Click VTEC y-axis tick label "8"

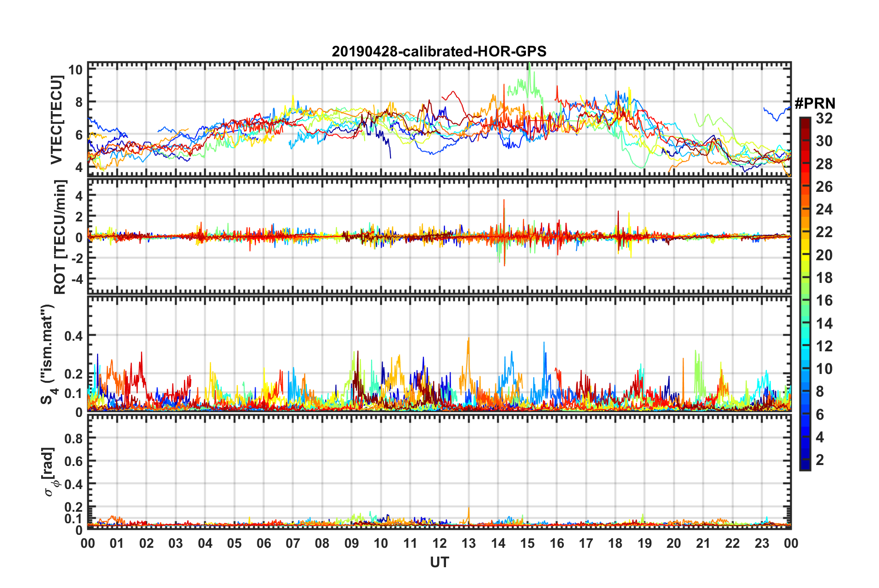point(79,102)
